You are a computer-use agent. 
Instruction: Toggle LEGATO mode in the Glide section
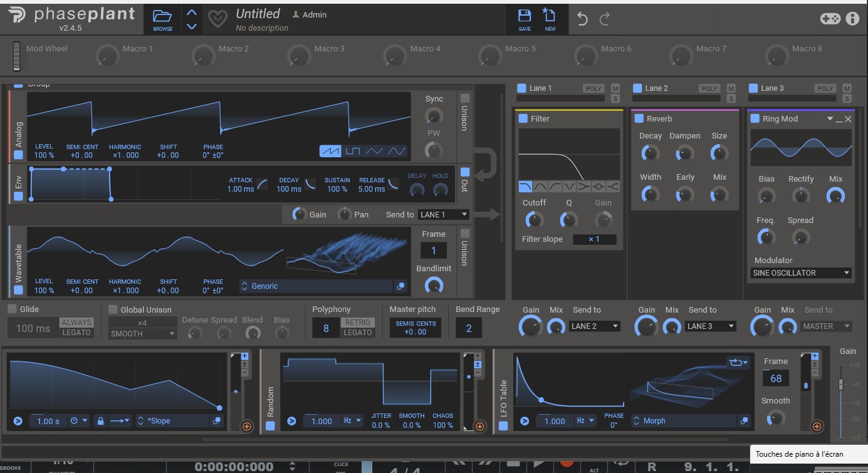(x=76, y=333)
